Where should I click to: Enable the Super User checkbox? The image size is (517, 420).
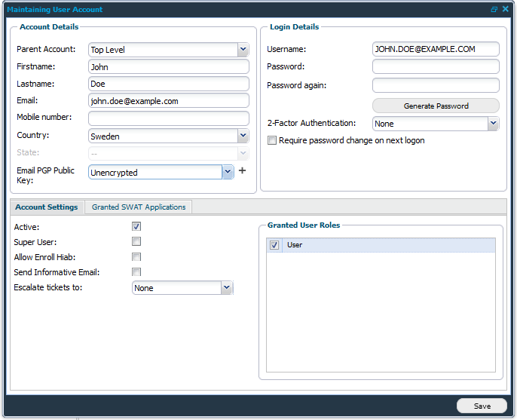coord(136,241)
